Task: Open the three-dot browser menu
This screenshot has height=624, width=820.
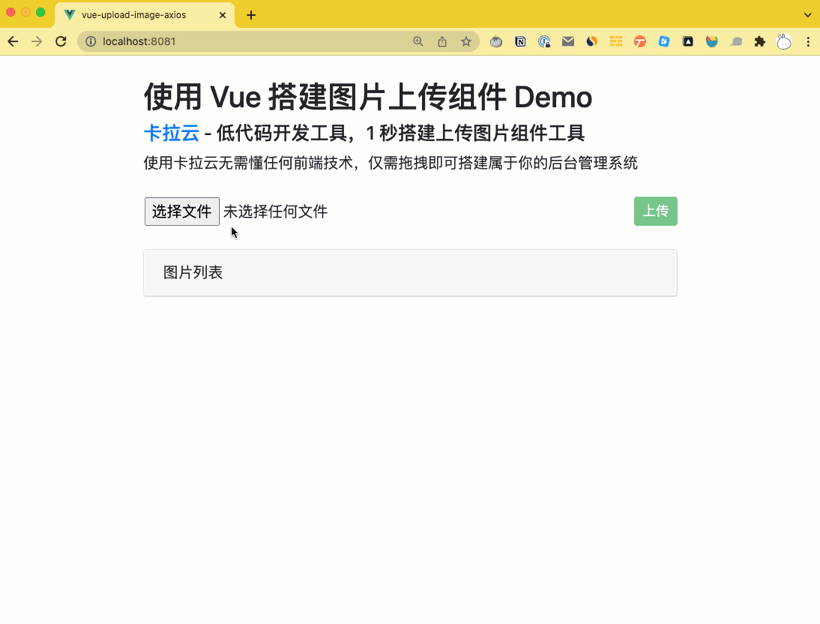Action: (809, 42)
